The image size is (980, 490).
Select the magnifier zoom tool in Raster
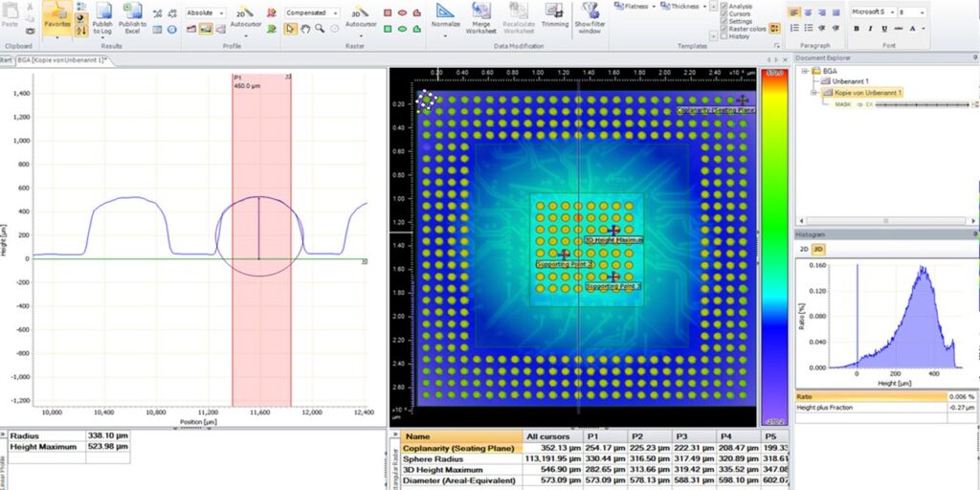pyautogui.click(x=320, y=29)
